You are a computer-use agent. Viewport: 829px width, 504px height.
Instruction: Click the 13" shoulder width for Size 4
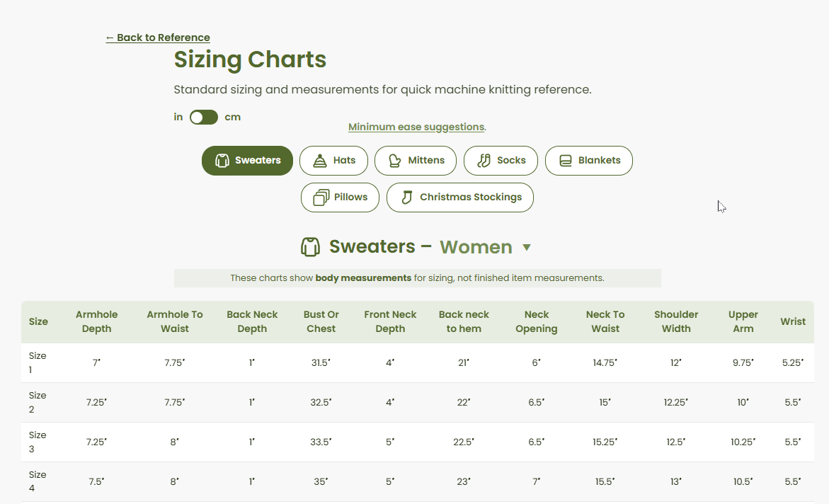click(x=676, y=482)
